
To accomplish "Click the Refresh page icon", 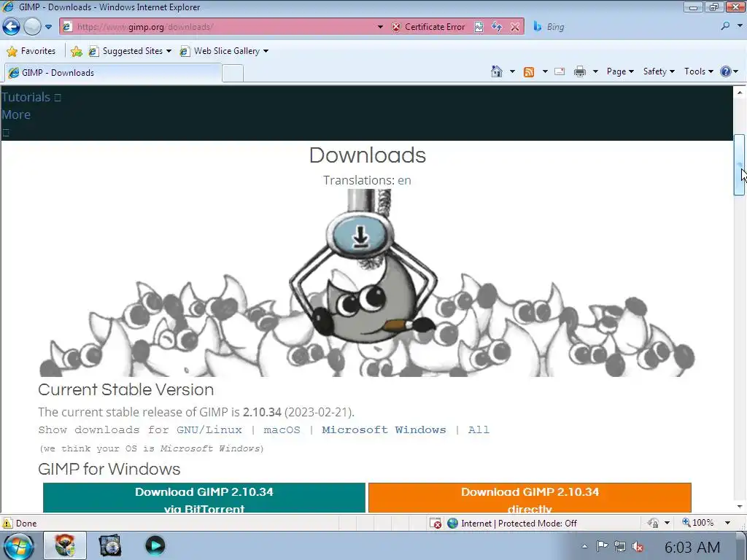I will [x=496, y=27].
